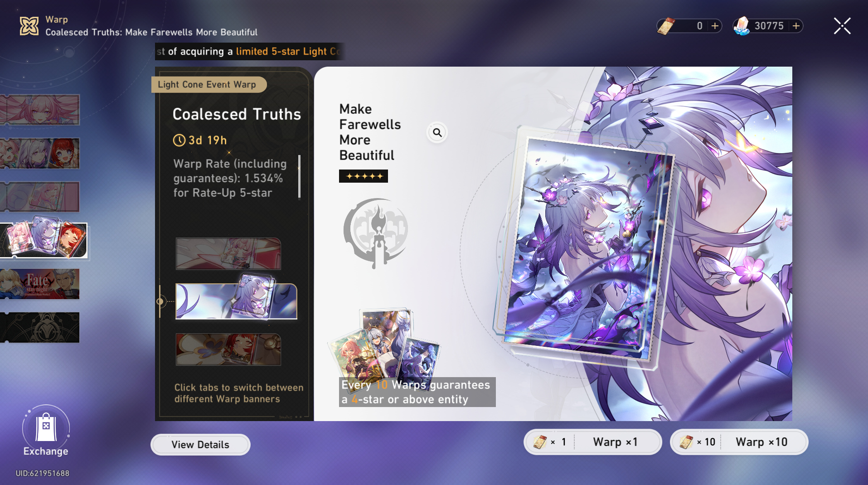
Task: Click the Erudition path candle emblem
Action: 376,233
